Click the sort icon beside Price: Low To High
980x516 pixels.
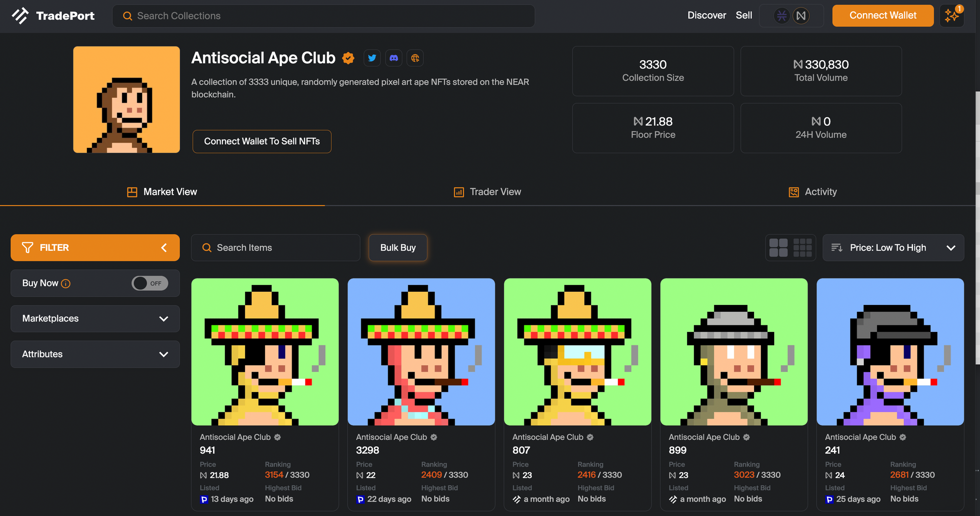[837, 248]
